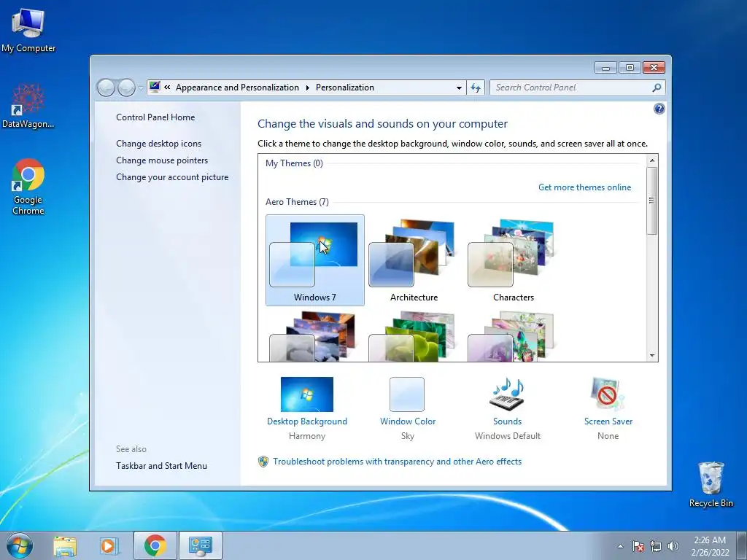Click the search magnifier icon
This screenshot has width=747, height=560.
coord(657,87)
